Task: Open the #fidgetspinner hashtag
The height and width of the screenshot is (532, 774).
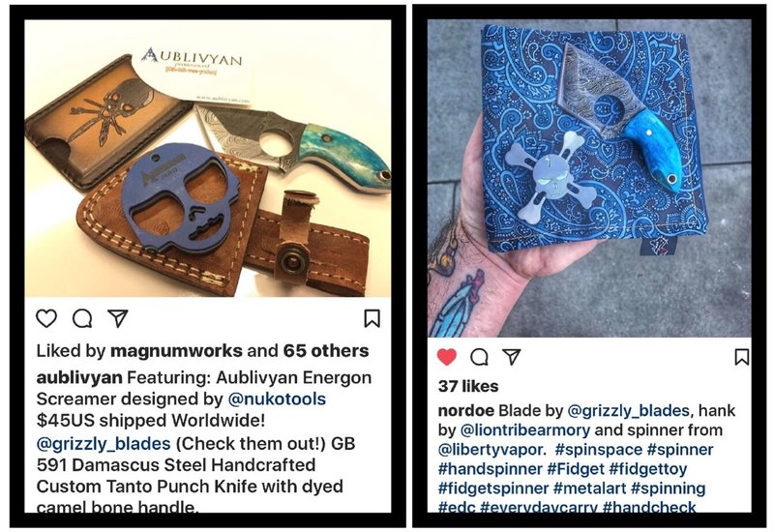Action: (x=493, y=488)
